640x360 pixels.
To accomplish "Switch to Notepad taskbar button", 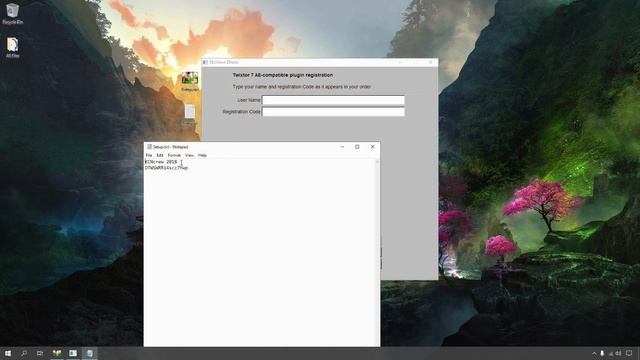I will tap(89, 353).
